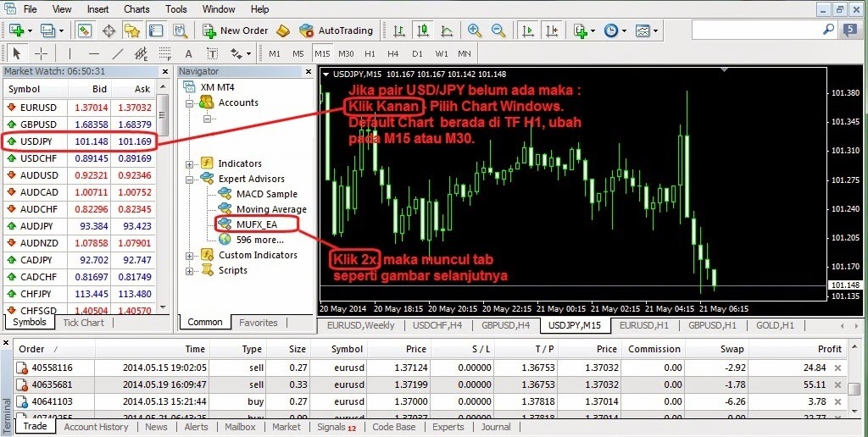Image resolution: width=868 pixels, height=437 pixels.
Task: Select the Horizontal Line drawing tool
Action: tap(93, 53)
